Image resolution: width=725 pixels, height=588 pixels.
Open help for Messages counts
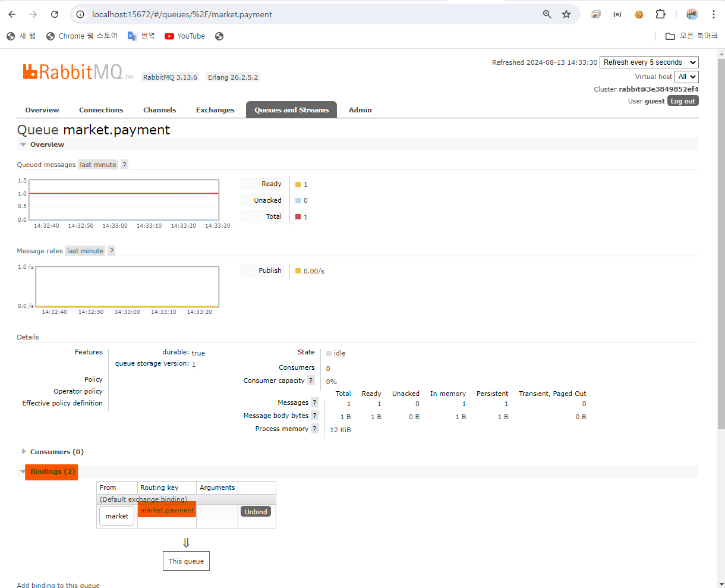pyautogui.click(x=314, y=402)
